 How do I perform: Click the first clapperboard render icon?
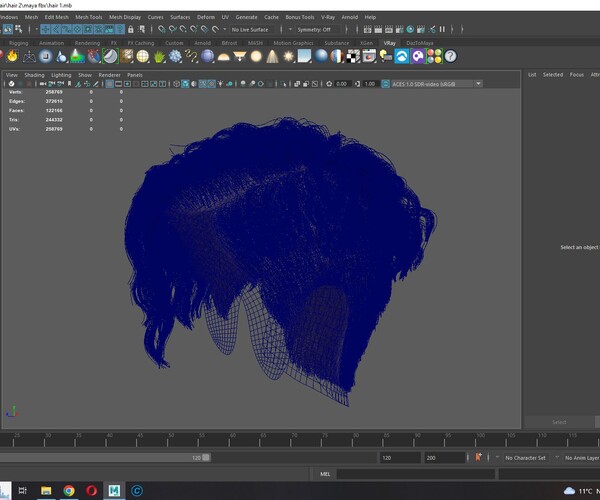[367, 29]
